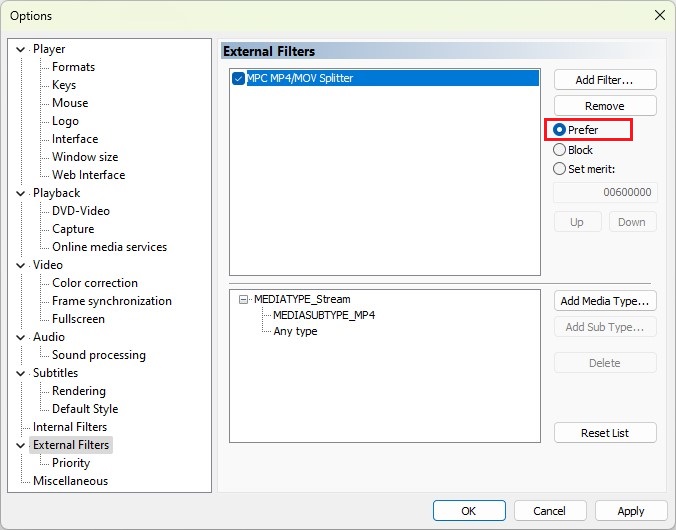This screenshot has width=676, height=530.
Task: Go to the Internal Filters page
Action: 70,427
